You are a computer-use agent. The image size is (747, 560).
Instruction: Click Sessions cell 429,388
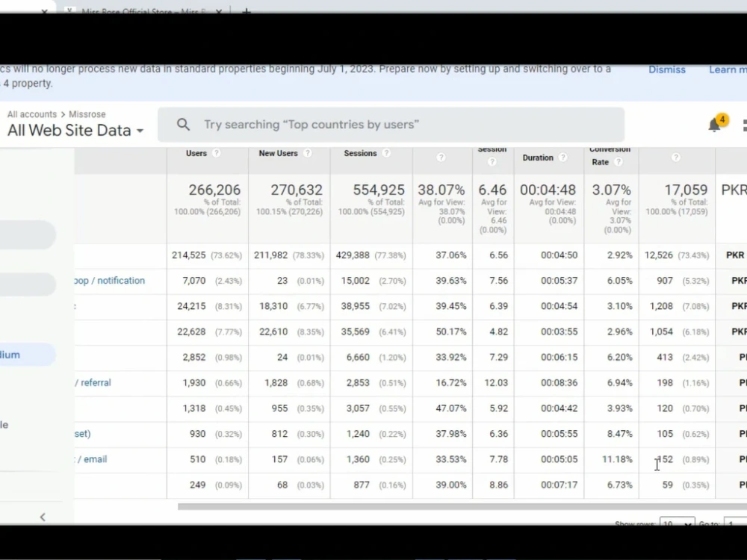(353, 255)
